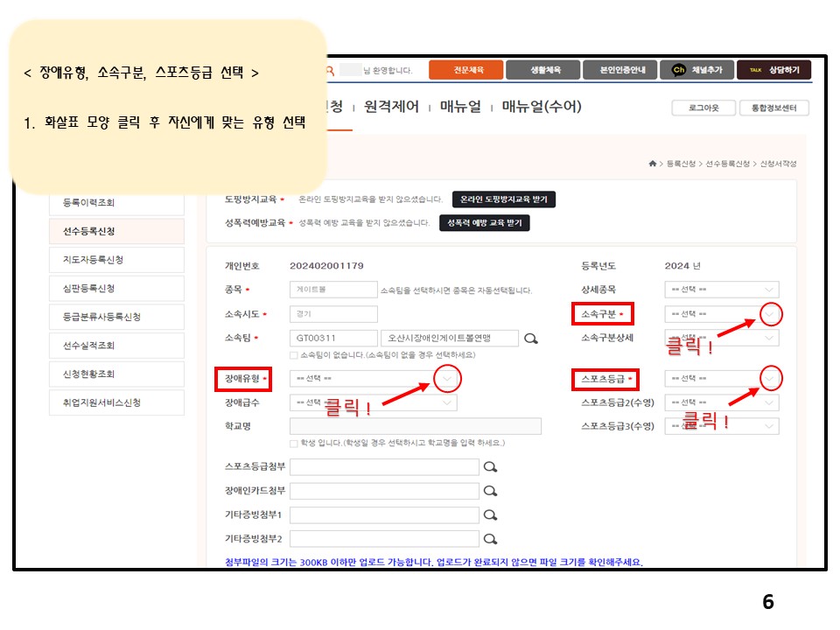
Task: Switch to the 전문체육 tab
Action: pyautogui.click(x=466, y=70)
